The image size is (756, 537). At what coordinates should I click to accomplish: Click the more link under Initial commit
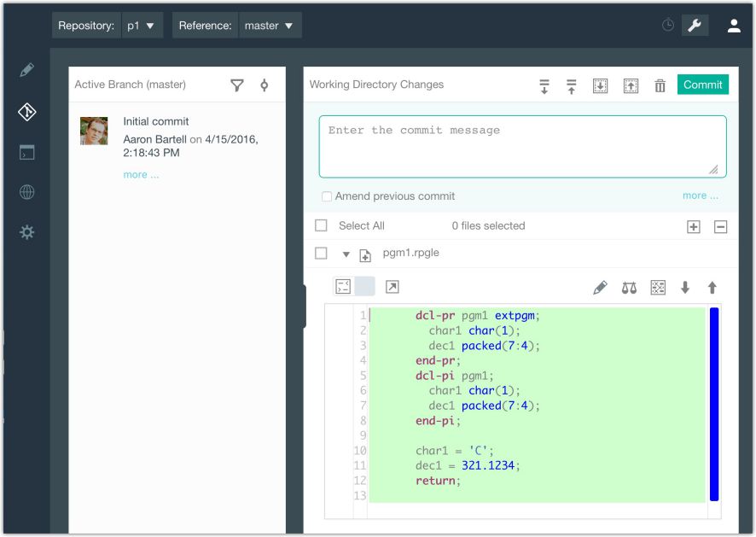coord(141,175)
